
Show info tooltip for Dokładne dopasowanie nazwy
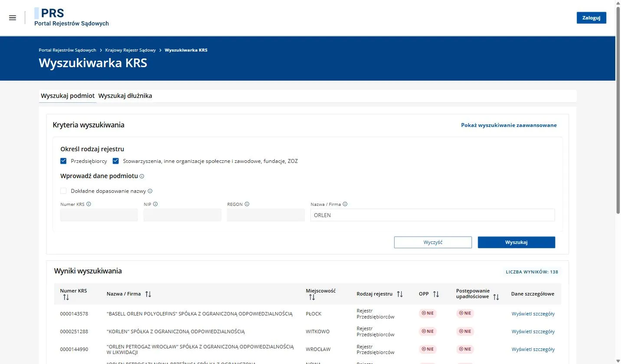click(x=150, y=191)
